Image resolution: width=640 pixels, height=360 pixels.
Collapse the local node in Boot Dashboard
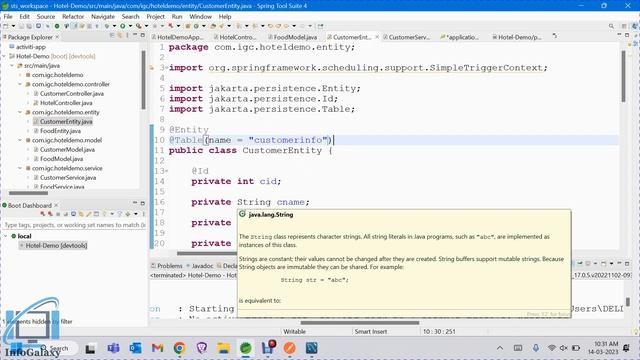point(6,236)
